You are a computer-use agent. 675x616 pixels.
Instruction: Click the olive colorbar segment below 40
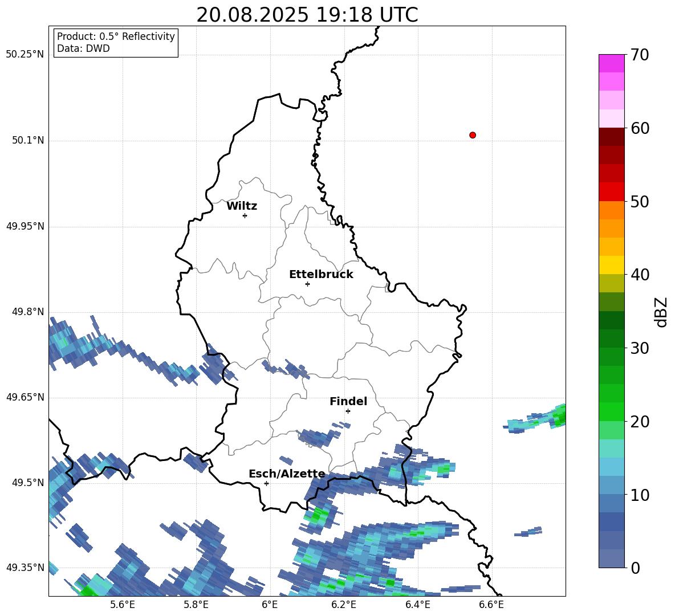pyautogui.click(x=611, y=283)
